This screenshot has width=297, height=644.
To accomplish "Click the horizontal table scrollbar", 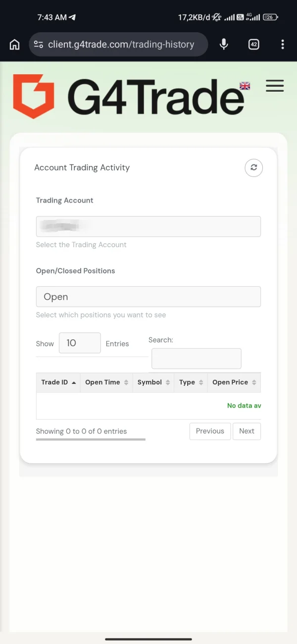I will tap(91, 439).
